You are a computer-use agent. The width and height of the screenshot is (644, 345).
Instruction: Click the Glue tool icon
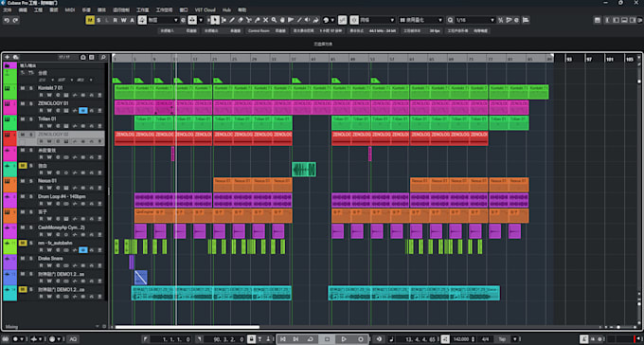point(257,20)
